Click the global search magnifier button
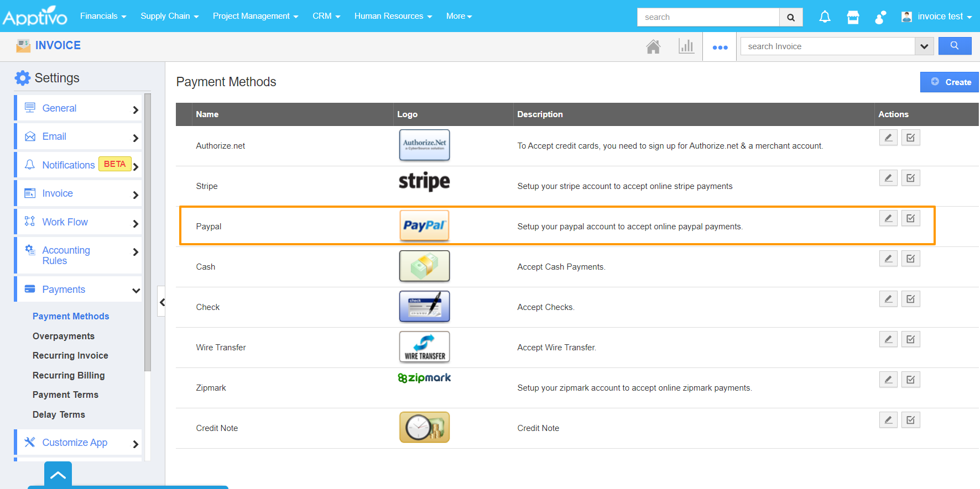980x489 pixels. point(791,17)
